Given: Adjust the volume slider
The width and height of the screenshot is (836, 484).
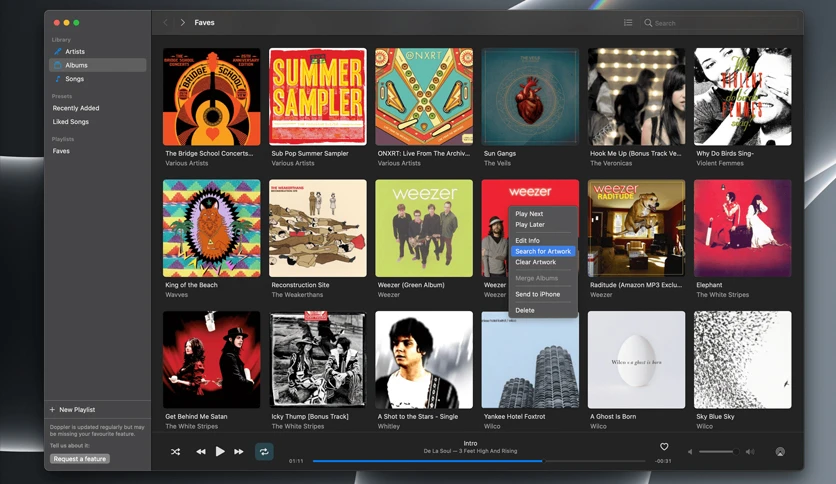Looking at the screenshot, I should pyautogui.click(x=719, y=451).
